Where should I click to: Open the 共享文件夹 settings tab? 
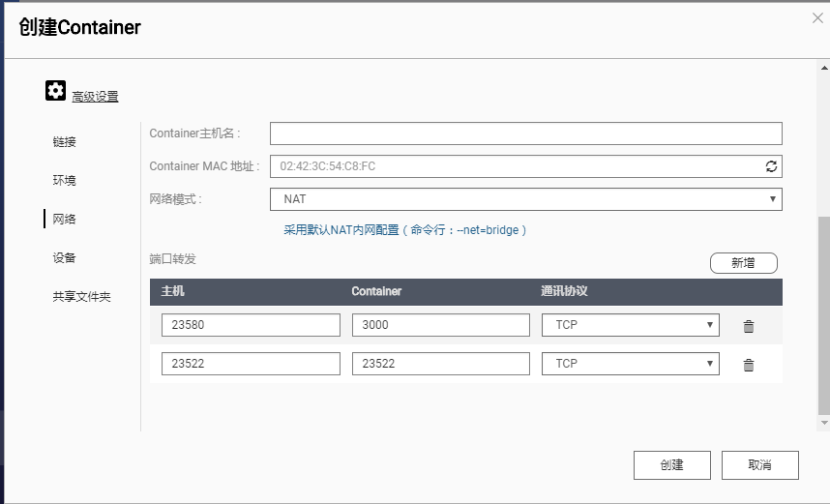click(81, 296)
